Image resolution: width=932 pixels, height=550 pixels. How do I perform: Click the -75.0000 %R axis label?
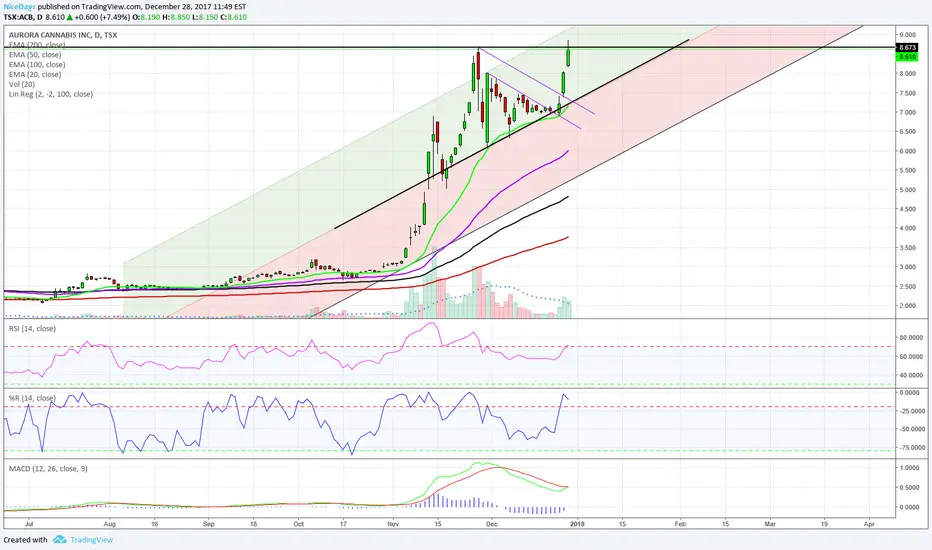911,448
